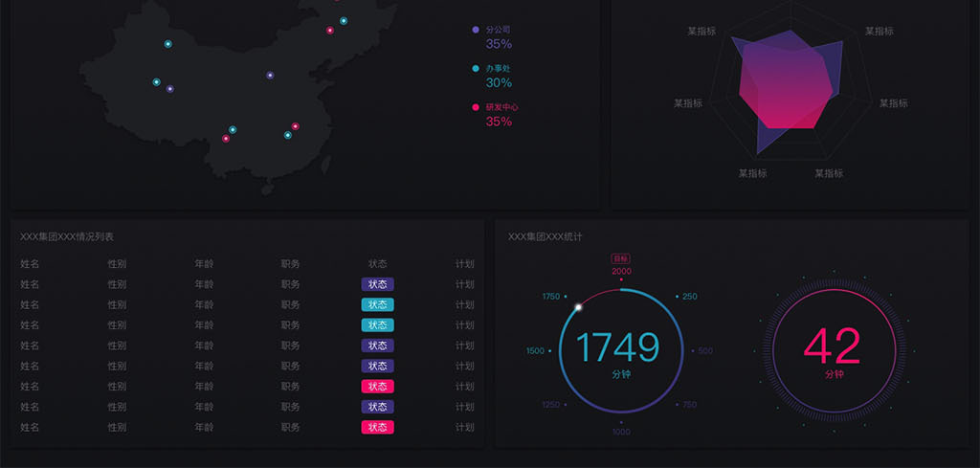Viewport: 980px width, 468px height.
Task: Click the 状态 column header
Action: tap(377, 264)
